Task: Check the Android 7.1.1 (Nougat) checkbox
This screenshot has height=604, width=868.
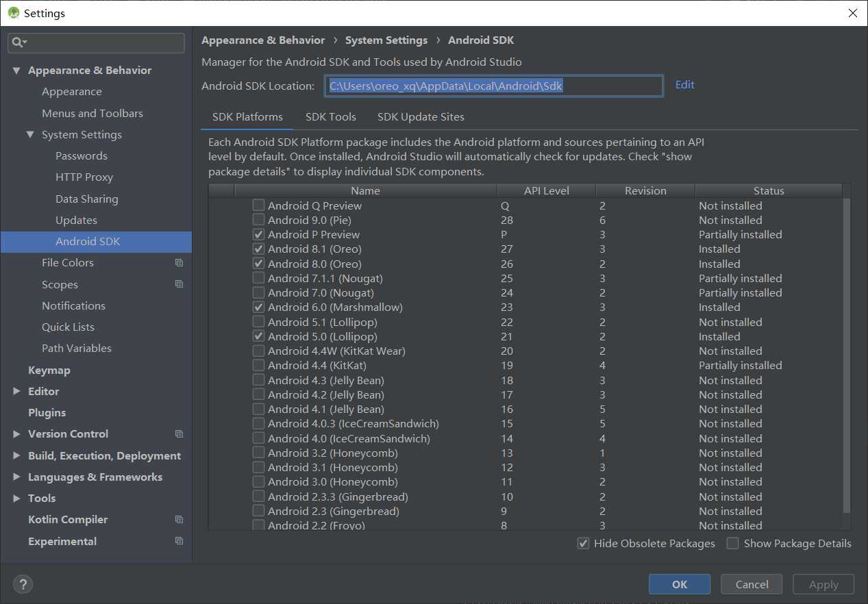Action: (258, 278)
